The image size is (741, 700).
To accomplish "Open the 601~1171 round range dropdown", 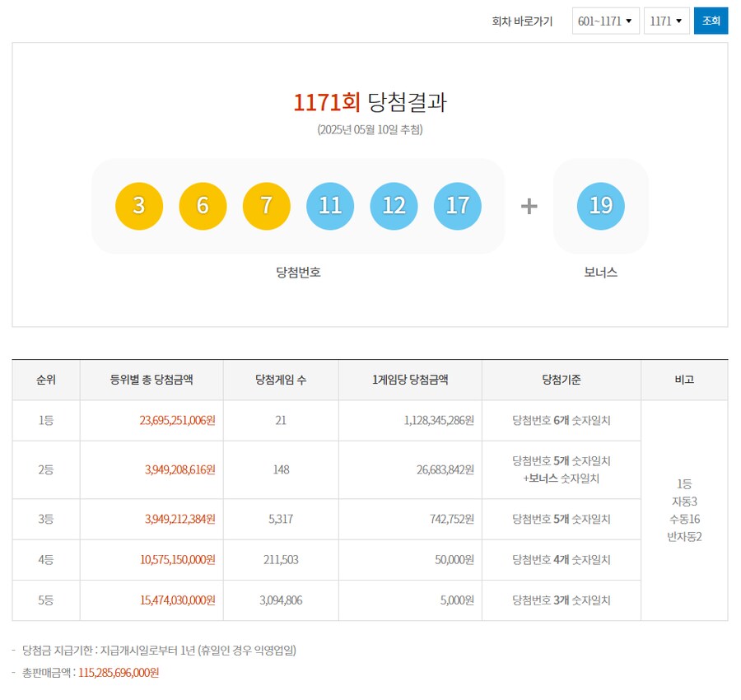I will coord(606,21).
